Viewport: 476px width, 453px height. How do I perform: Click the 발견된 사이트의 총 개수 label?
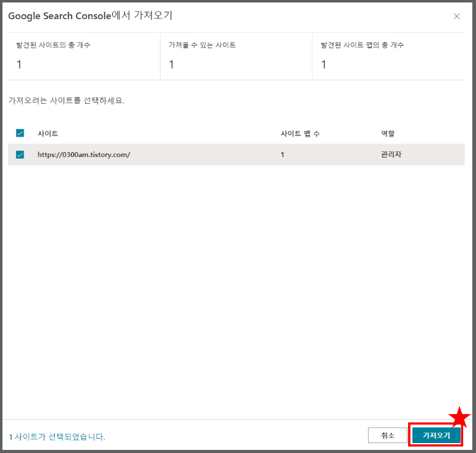pos(53,45)
